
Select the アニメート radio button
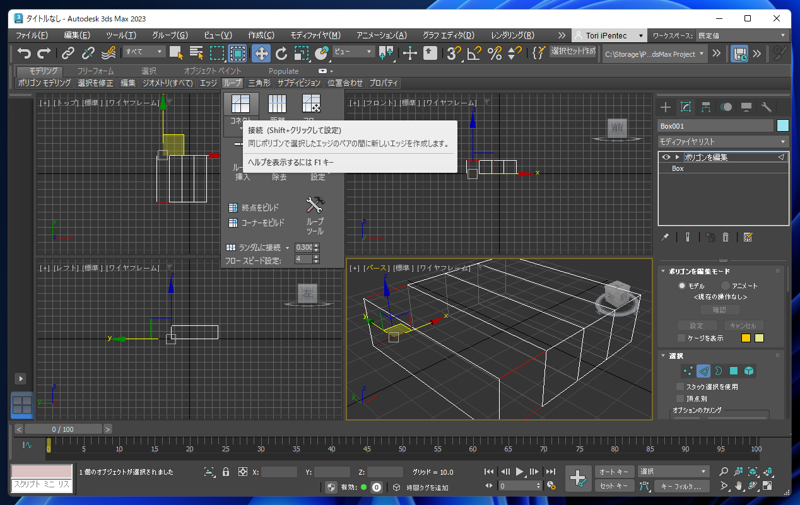tap(725, 286)
